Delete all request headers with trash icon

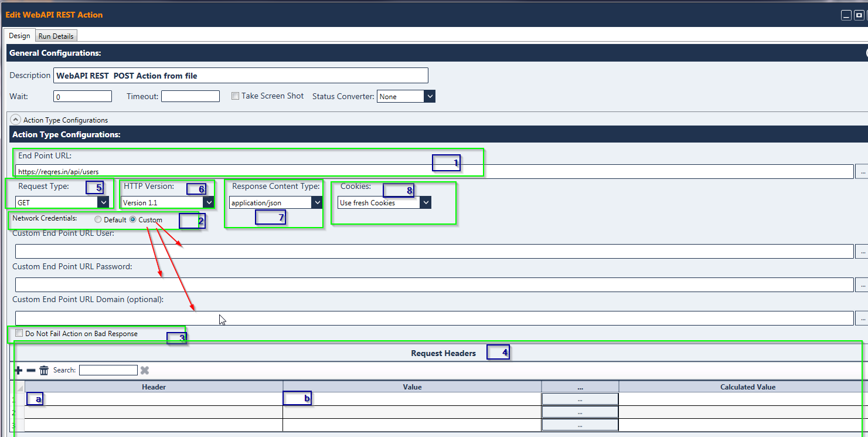44,370
